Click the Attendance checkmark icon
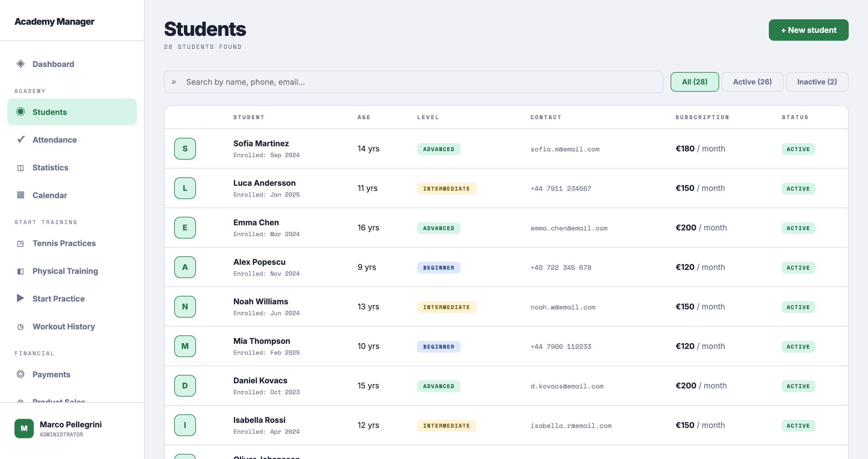Screen dimensions: 868x459 tap(21, 140)
